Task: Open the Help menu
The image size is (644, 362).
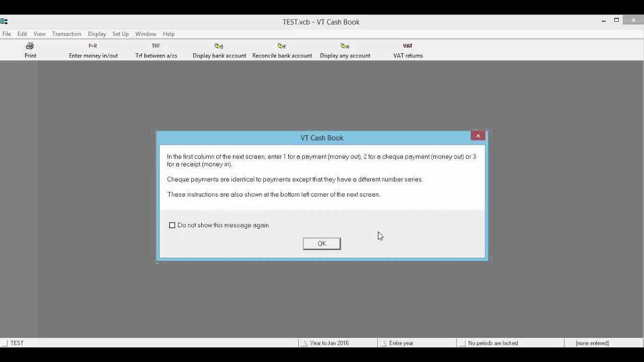Action: point(169,34)
